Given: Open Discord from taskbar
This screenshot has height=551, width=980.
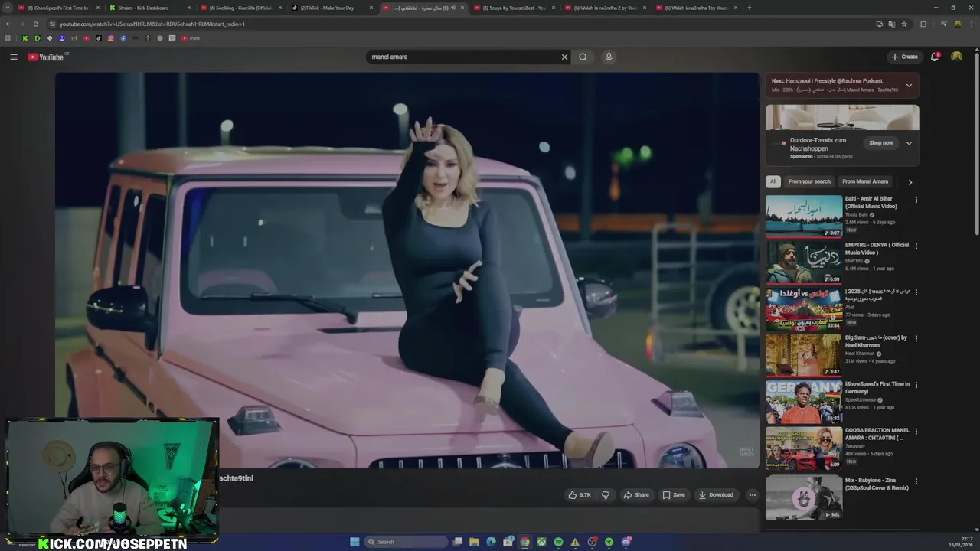Looking at the screenshot, I should pos(626,542).
